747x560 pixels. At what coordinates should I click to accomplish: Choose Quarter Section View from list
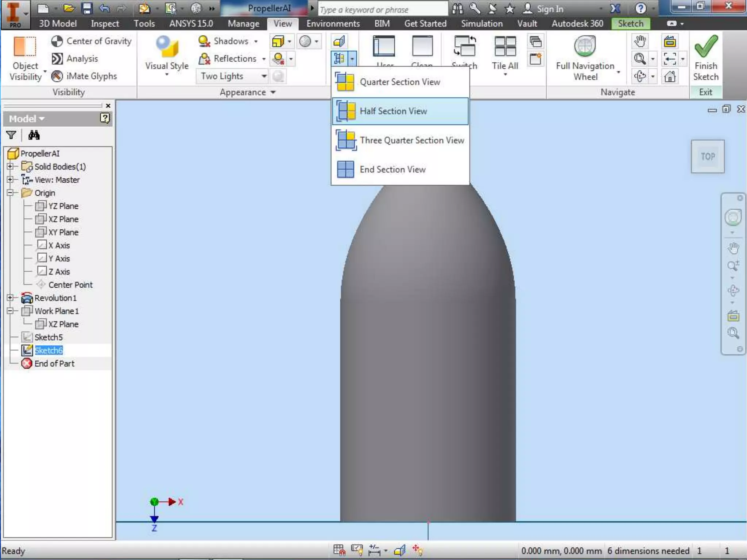(400, 82)
